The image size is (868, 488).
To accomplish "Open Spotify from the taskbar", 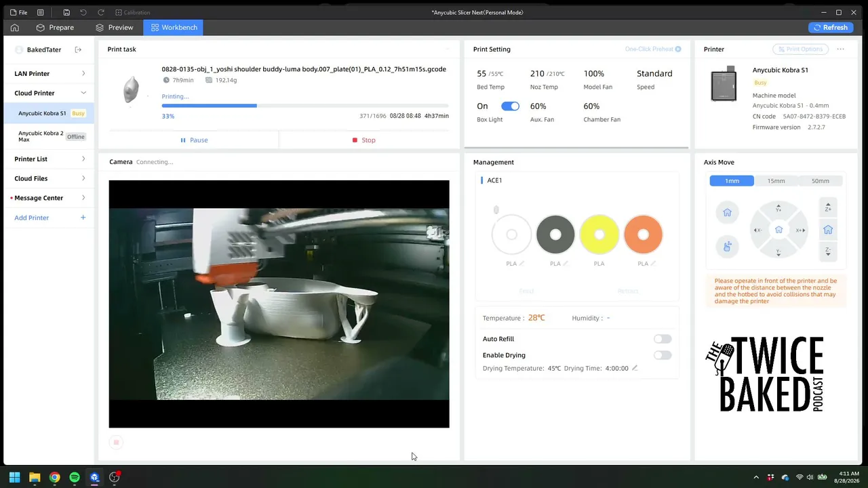I will 75,477.
